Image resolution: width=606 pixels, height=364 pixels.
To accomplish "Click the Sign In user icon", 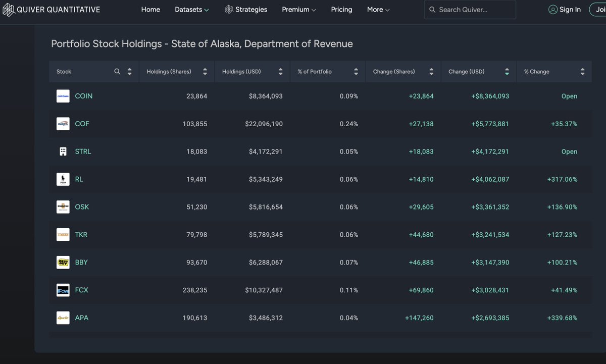I will point(552,10).
